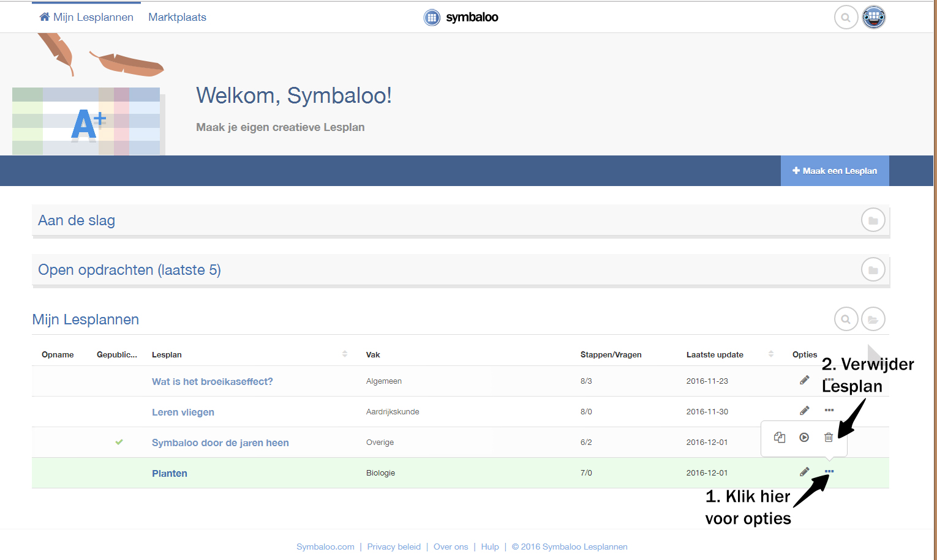The height and width of the screenshot is (560, 937).
Task: Click the Maak een Lesplan button
Action: pos(835,171)
